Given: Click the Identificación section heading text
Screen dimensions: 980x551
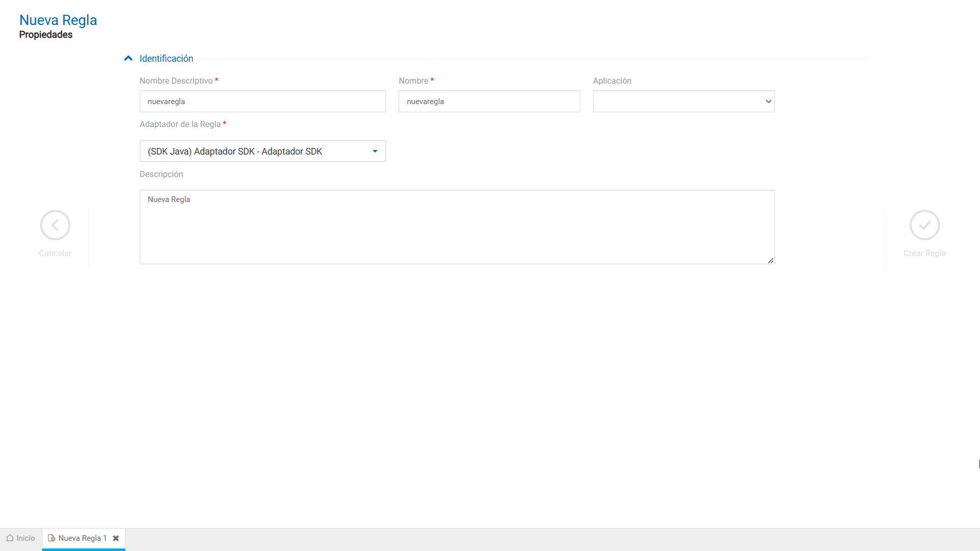Looking at the screenshot, I should click(166, 59).
